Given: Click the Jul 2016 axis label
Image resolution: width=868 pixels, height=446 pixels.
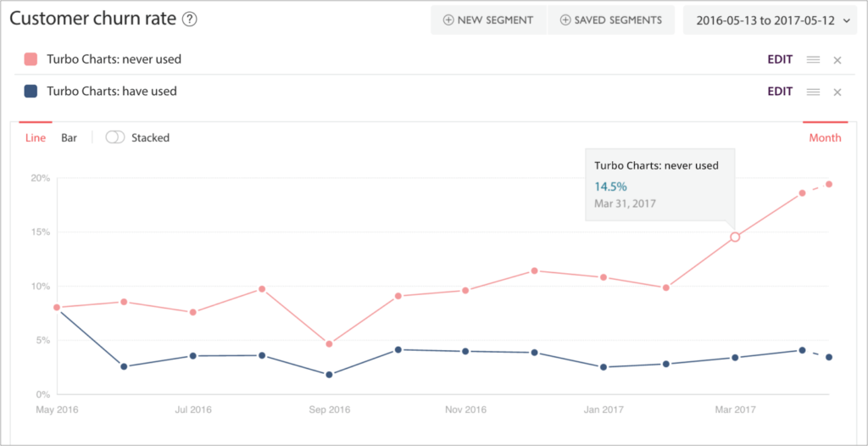Looking at the screenshot, I should pyautogui.click(x=192, y=410).
